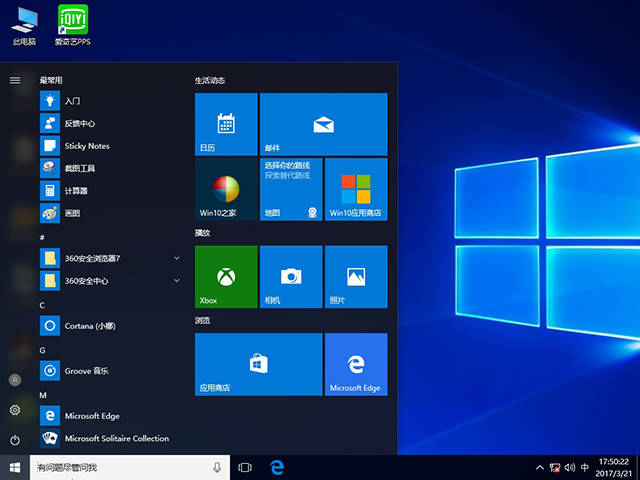The width and height of the screenshot is (640, 480).
Task: Open the 应用商店 store tile
Action: pos(258,364)
